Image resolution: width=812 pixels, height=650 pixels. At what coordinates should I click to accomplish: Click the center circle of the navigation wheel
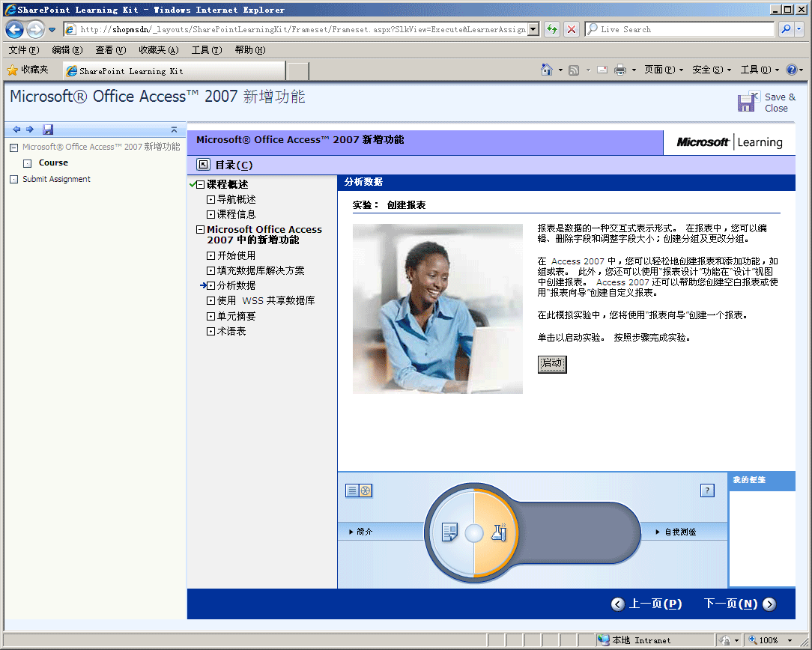(474, 533)
